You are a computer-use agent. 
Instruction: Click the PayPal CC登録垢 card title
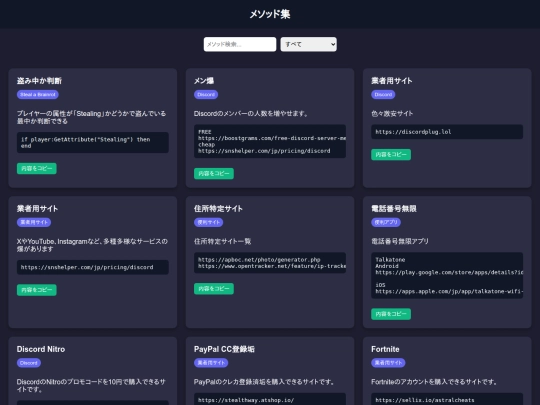pyautogui.click(x=224, y=349)
